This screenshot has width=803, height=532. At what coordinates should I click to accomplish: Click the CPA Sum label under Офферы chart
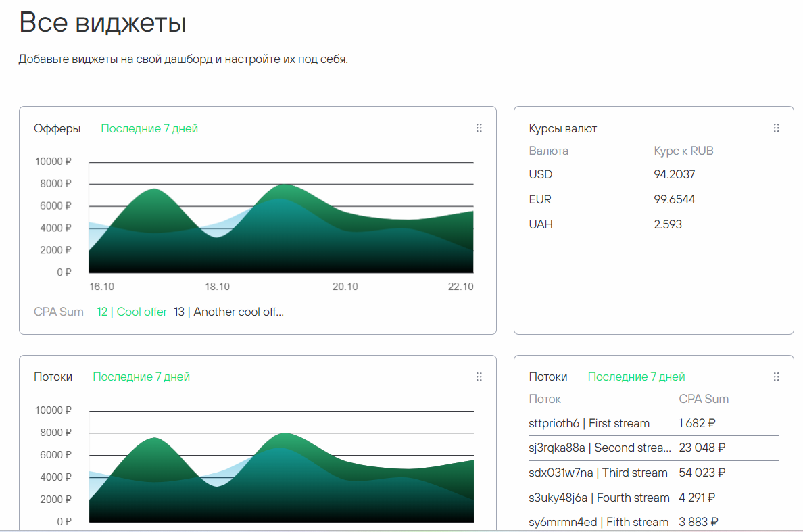(x=58, y=312)
